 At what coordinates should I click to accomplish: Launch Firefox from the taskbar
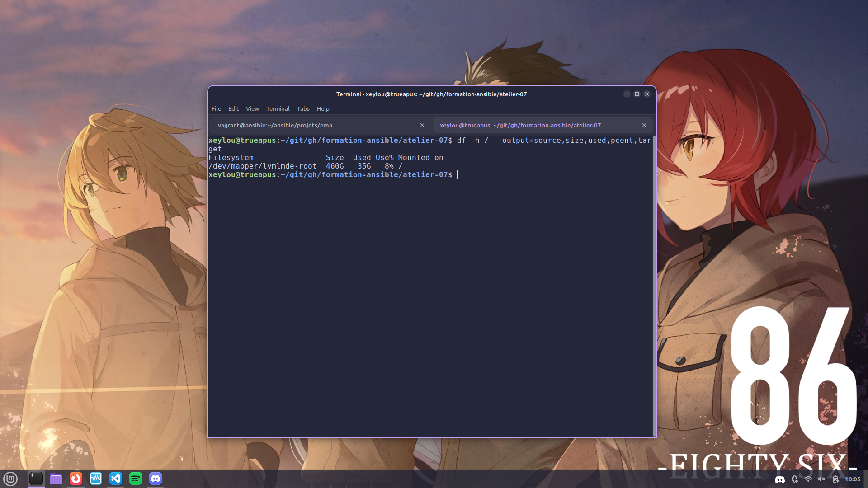[x=76, y=479]
